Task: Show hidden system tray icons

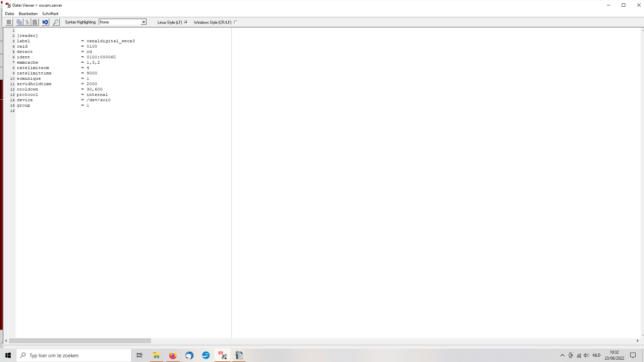Action: [562, 355]
